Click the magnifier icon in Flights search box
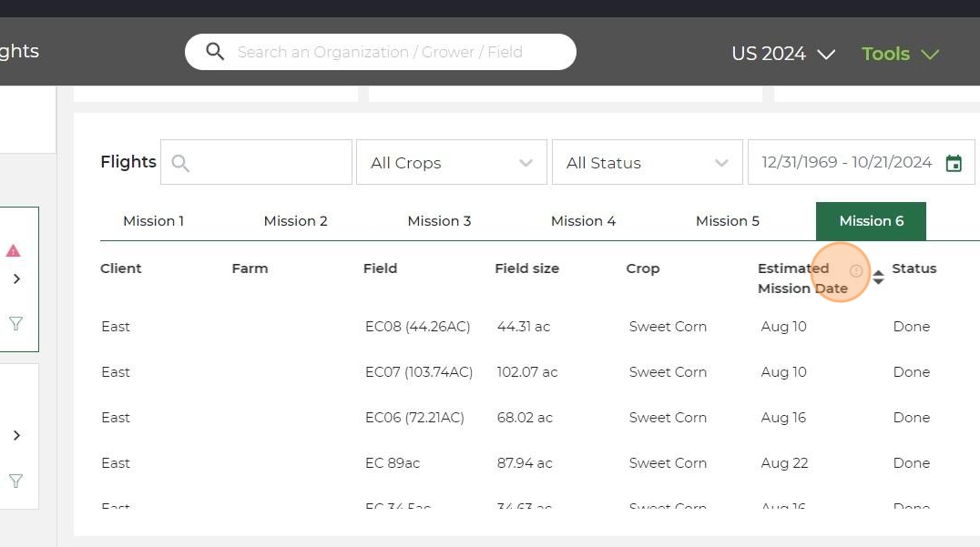Image resolution: width=980 pixels, height=547 pixels. pyautogui.click(x=180, y=163)
